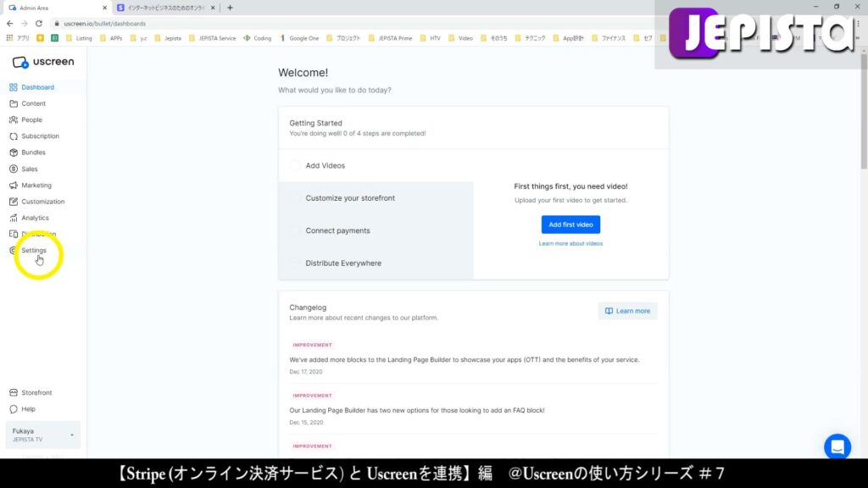Click the Add first video button
868x488 pixels.
570,225
